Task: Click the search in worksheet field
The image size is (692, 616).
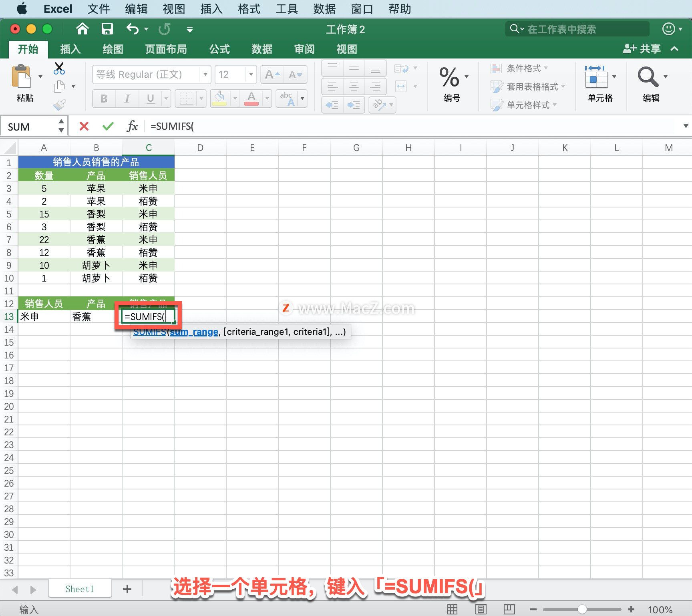Action: click(577, 29)
